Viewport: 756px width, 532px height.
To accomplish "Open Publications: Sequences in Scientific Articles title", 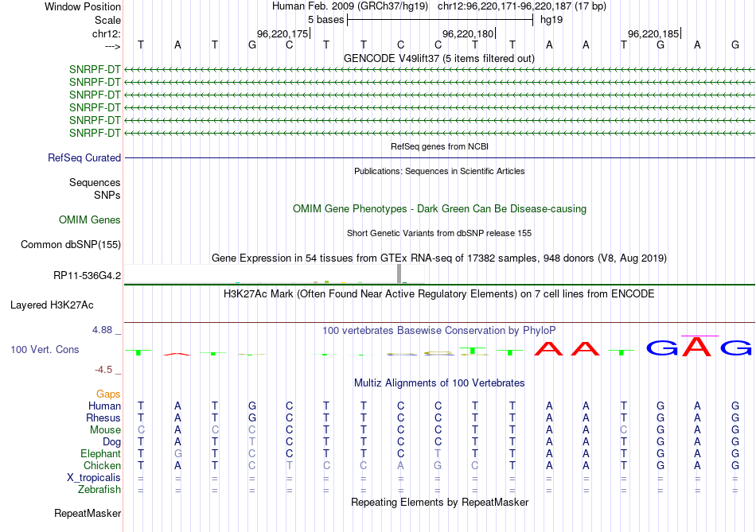I will [x=439, y=171].
